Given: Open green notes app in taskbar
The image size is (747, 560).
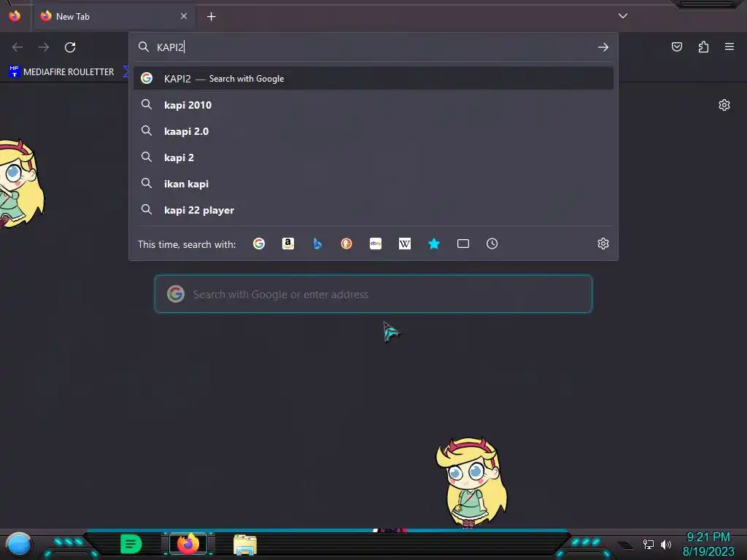Looking at the screenshot, I should coord(131,544).
